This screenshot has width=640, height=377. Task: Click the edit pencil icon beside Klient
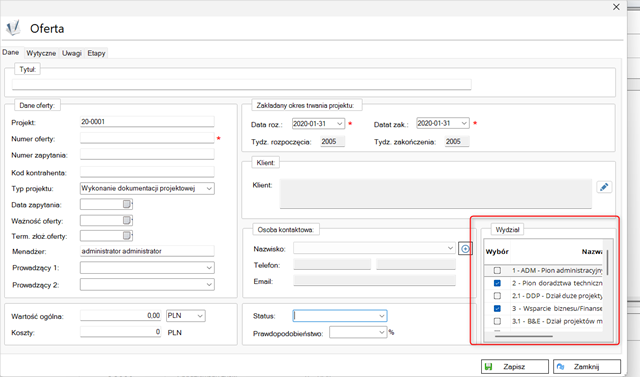pos(604,187)
